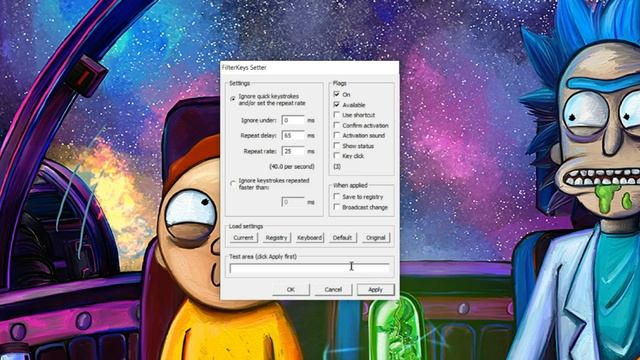This screenshot has width=640, height=360.
Task: Enable the Use shortcut checkbox
Action: pyautogui.click(x=337, y=115)
